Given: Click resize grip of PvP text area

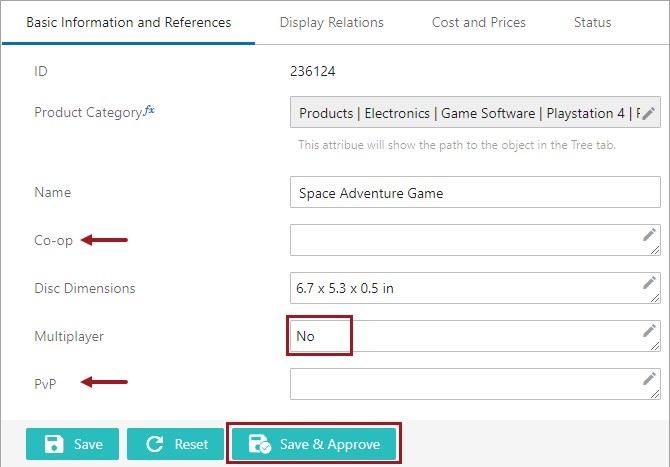Looking at the screenshot, I should [x=655, y=395].
